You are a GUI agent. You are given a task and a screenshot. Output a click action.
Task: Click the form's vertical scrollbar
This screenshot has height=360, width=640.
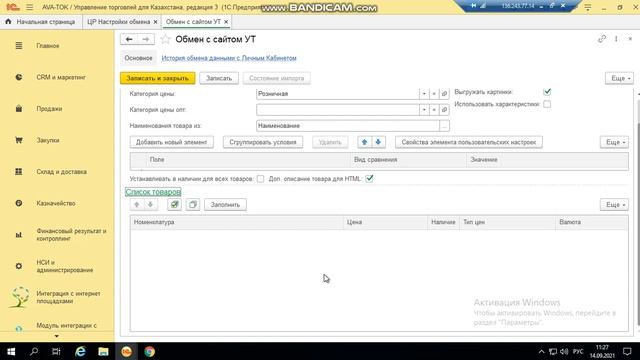coord(638,212)
